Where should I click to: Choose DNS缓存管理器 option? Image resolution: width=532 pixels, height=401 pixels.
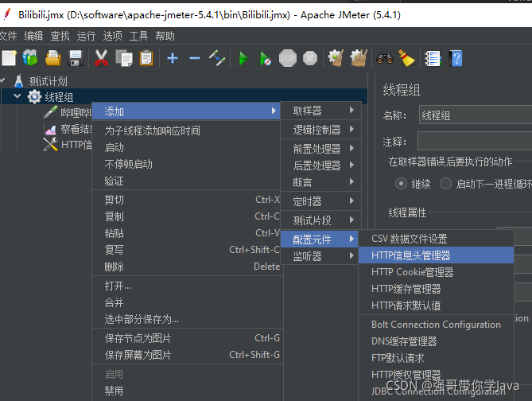[x=436, y=341]
